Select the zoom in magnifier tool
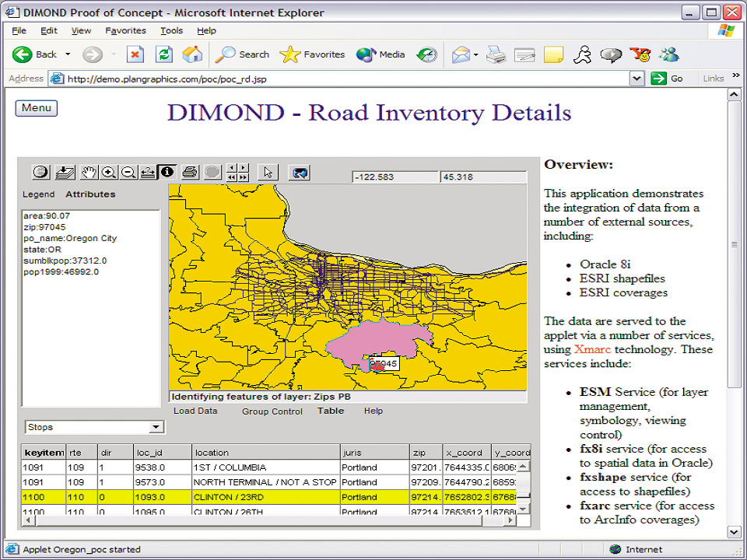747x560 pixels. tap(109, 172)
